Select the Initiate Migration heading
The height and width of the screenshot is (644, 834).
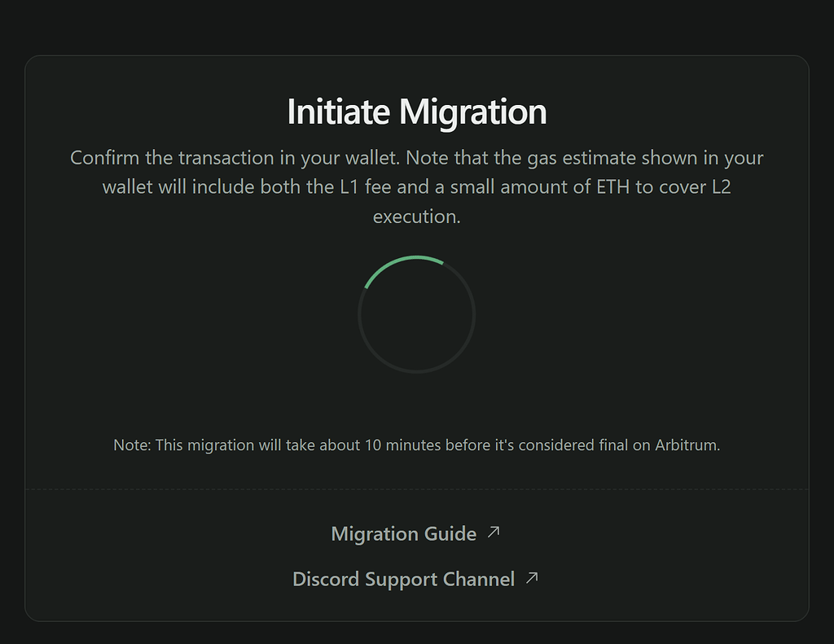click(417, 111)
